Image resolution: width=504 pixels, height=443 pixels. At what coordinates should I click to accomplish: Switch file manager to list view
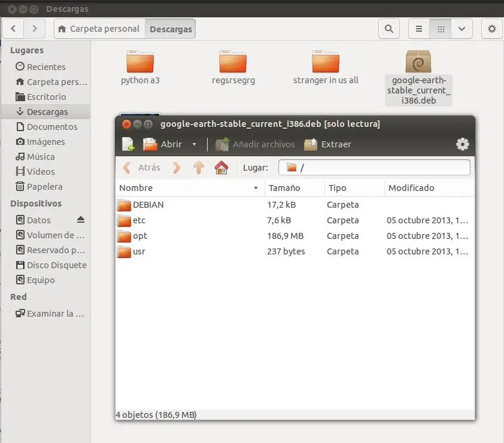tap(419, 29)
